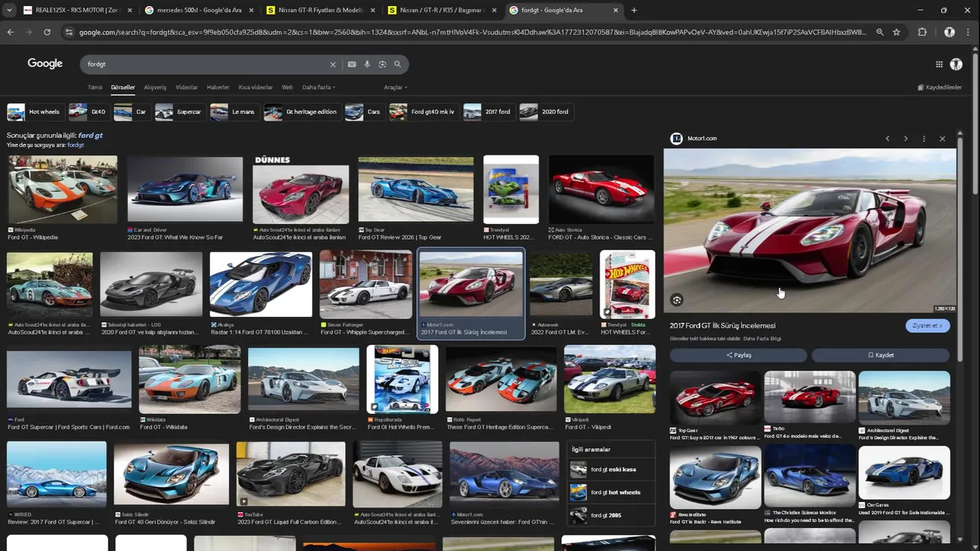This screenshot has width=980, height=551.
Task: Open the preview panel three-dot menu
Action: tap(924, 139)
